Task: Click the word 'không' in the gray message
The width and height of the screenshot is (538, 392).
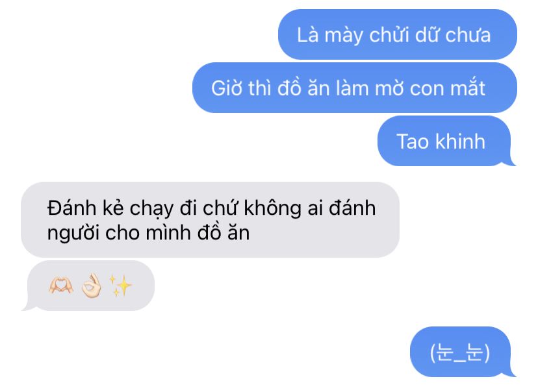Action: [272, 208]
